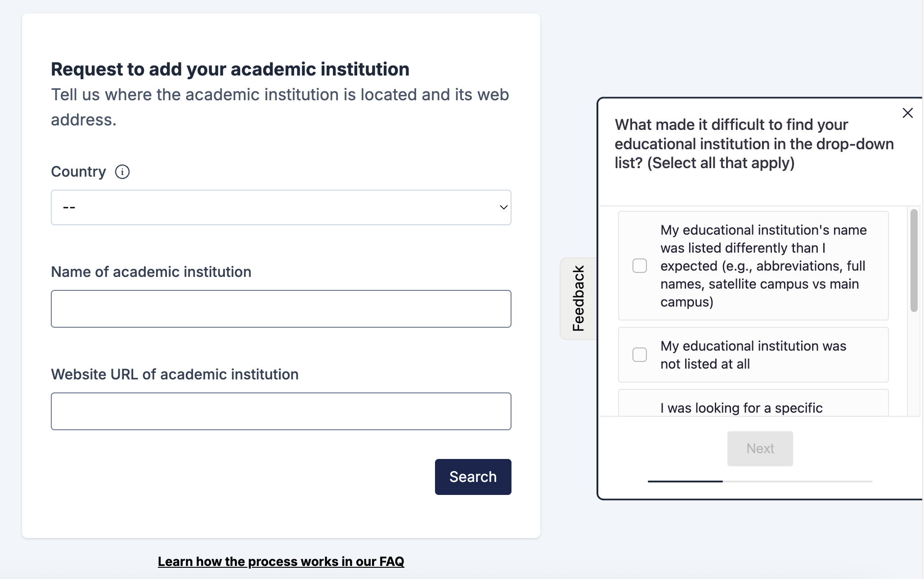924x579 pixels.
Task: Close the feedback survey panel
Action: (x=908, y=113)
